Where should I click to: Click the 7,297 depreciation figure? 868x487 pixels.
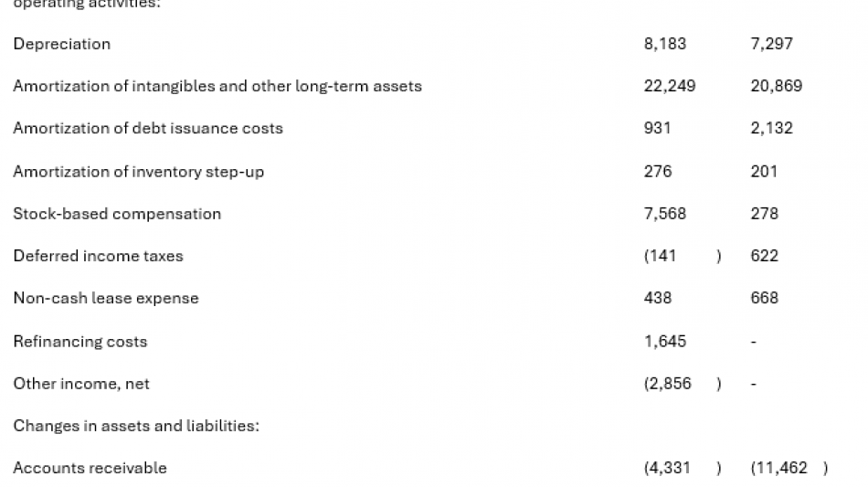coord(771,44)
